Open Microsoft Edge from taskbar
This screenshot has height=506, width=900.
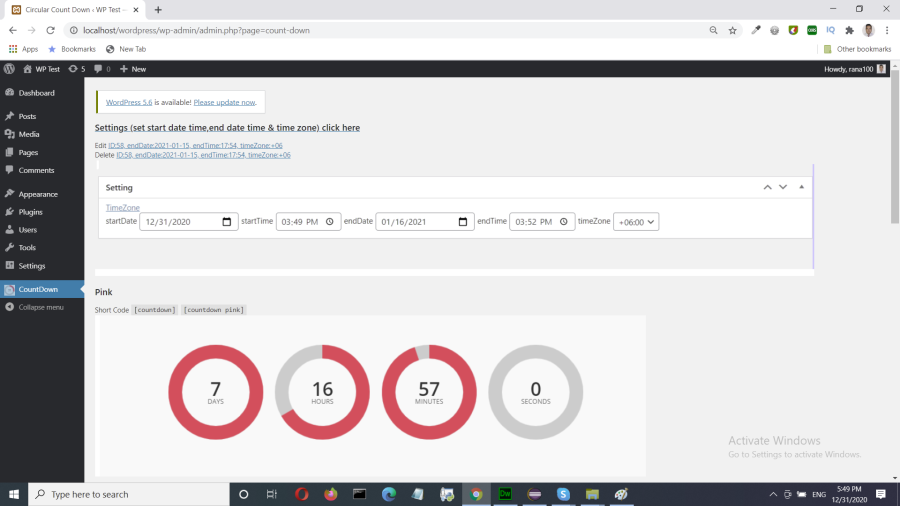389,494
